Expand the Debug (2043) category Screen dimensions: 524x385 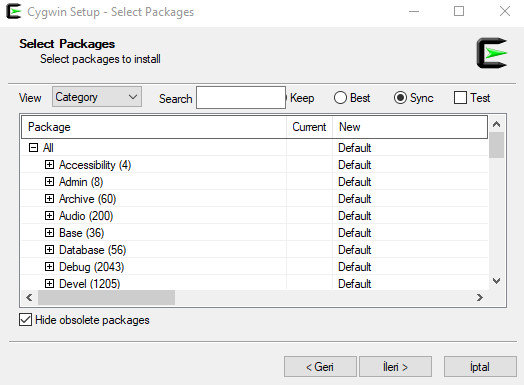(x=49, y=267)
